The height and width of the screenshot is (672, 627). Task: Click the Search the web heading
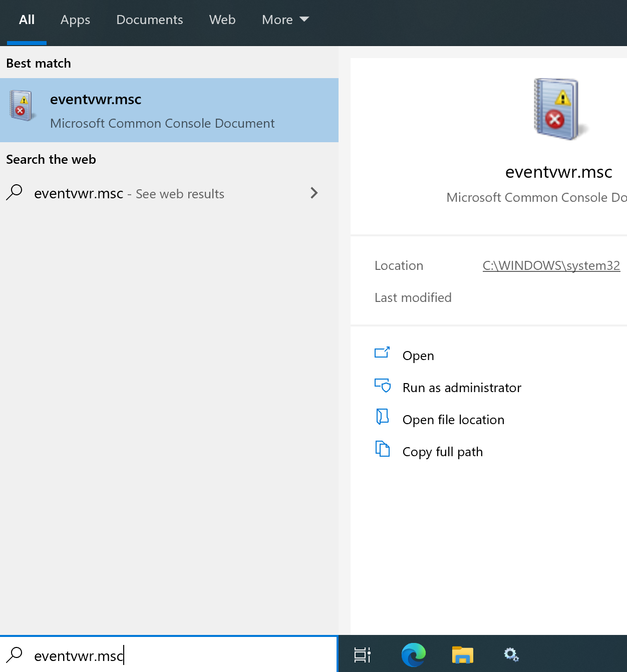point(51,159)
